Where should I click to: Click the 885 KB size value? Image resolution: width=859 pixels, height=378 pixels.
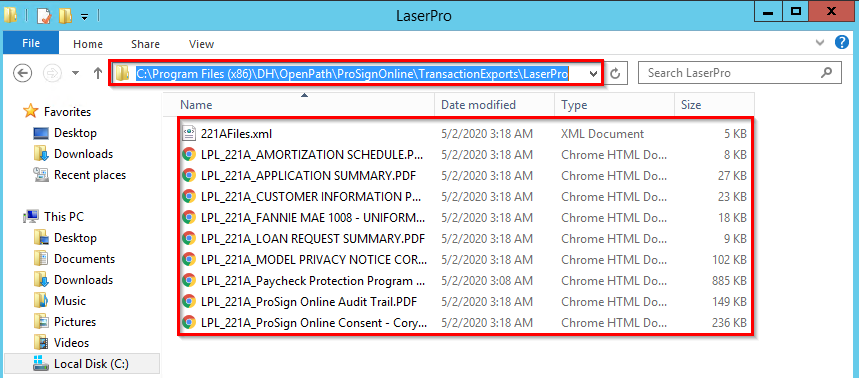click(728, 280)
